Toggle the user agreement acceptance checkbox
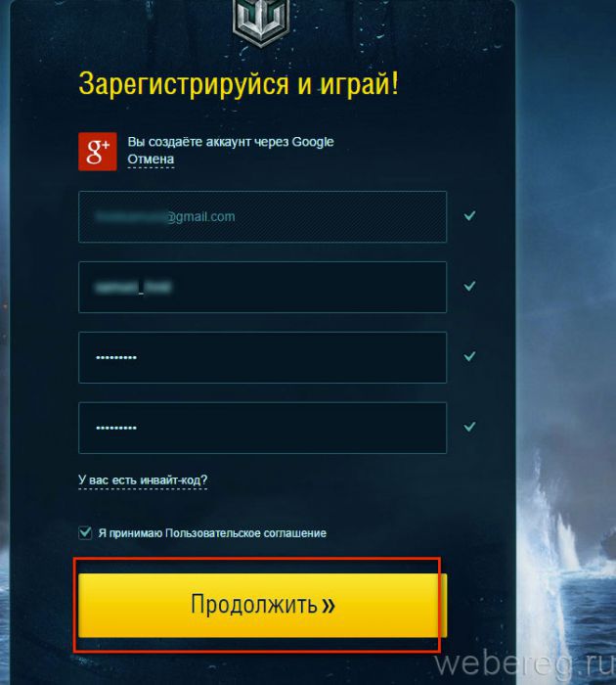 pos(85,532)
